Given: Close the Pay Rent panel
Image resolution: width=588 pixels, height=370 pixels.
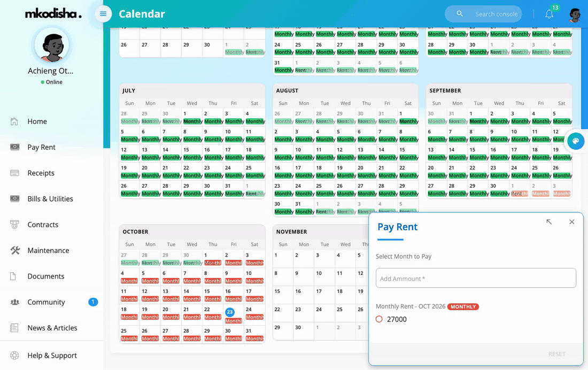Looking at the screenshot, I should pyautogui.click(x=571, y=222).
